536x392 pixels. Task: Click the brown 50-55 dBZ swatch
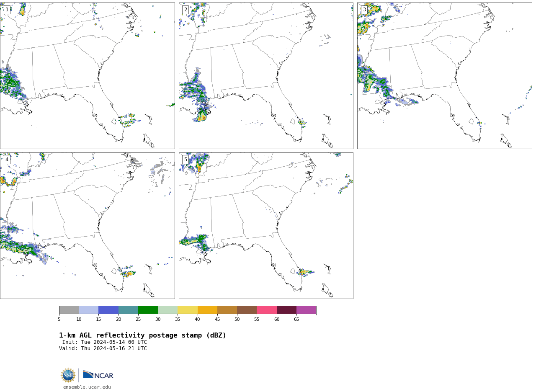(247, 310)
